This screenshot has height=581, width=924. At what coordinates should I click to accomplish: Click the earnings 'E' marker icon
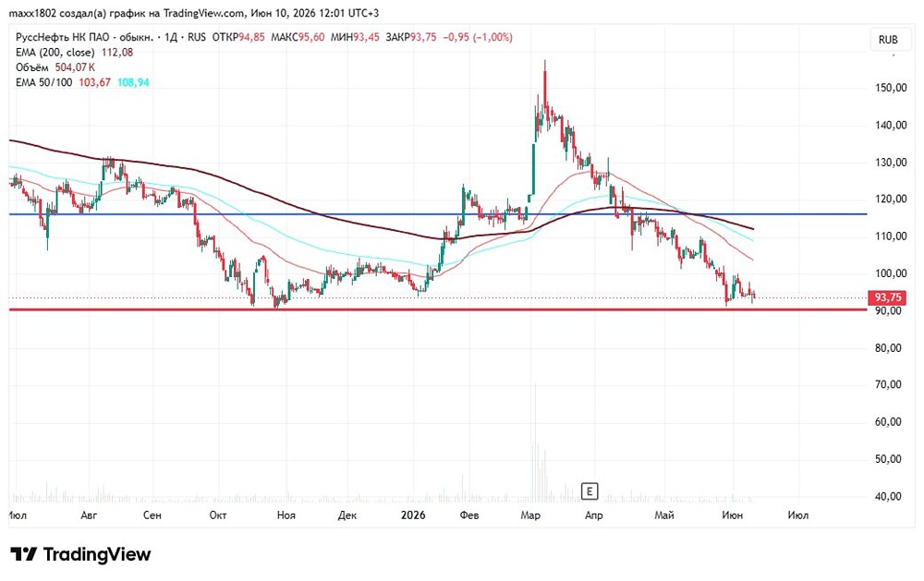[x=590, y=490]
